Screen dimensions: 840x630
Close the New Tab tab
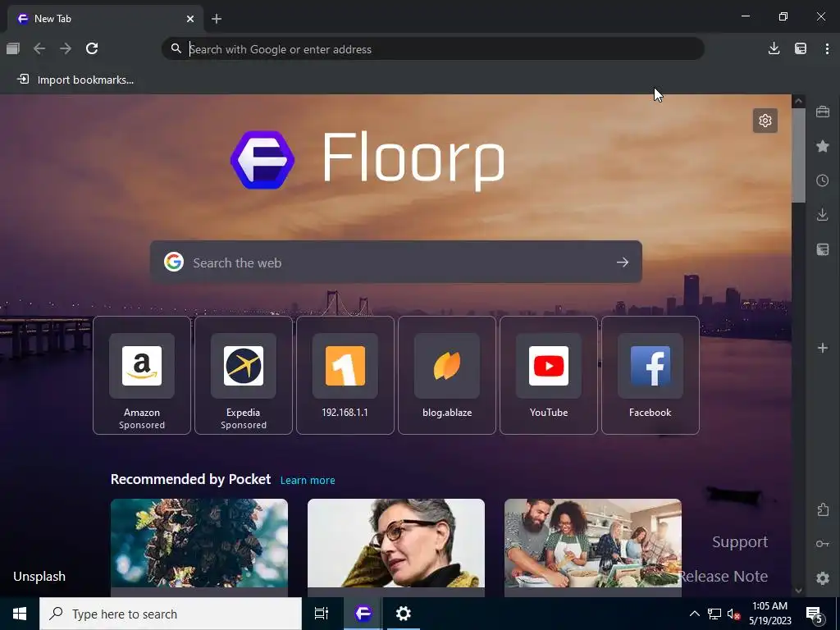(x=190, y=19)
